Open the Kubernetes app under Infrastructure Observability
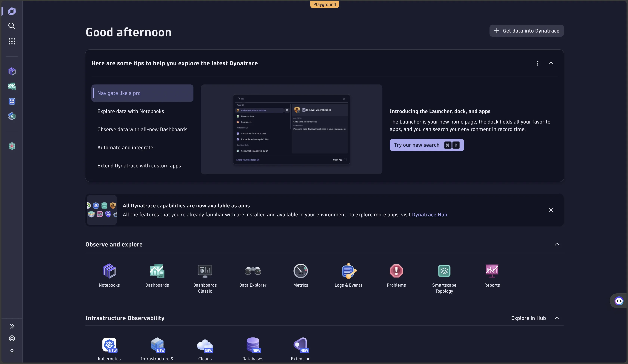 click(109, 346)
